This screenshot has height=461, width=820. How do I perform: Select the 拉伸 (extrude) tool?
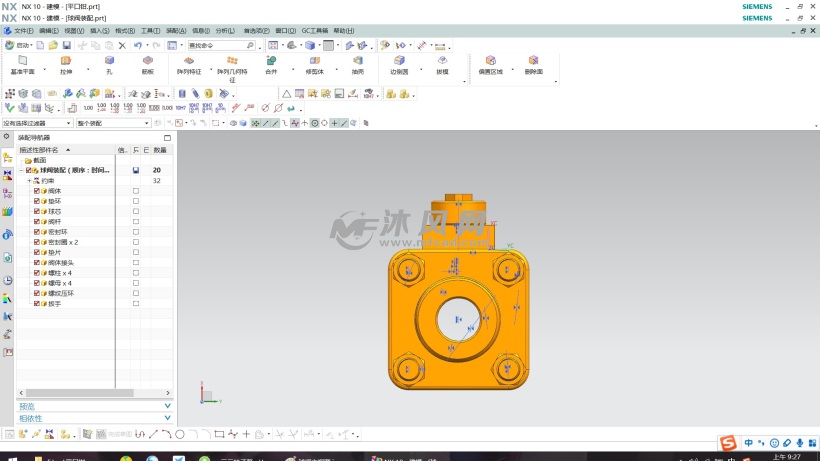coord(65,65)
